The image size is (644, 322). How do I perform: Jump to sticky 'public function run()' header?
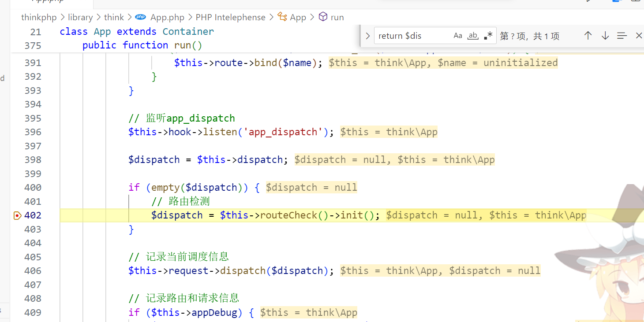pos(142,45)
